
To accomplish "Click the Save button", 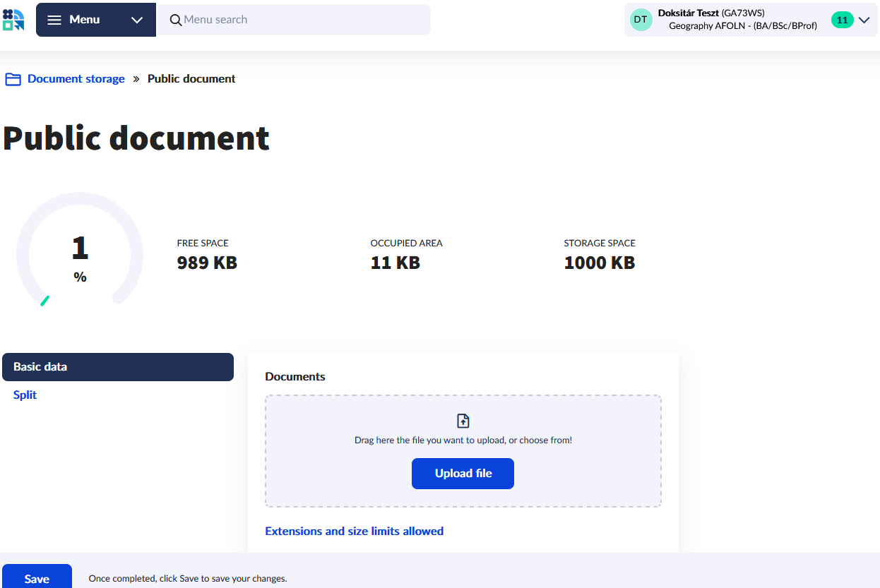I will [x=37, y=577].
